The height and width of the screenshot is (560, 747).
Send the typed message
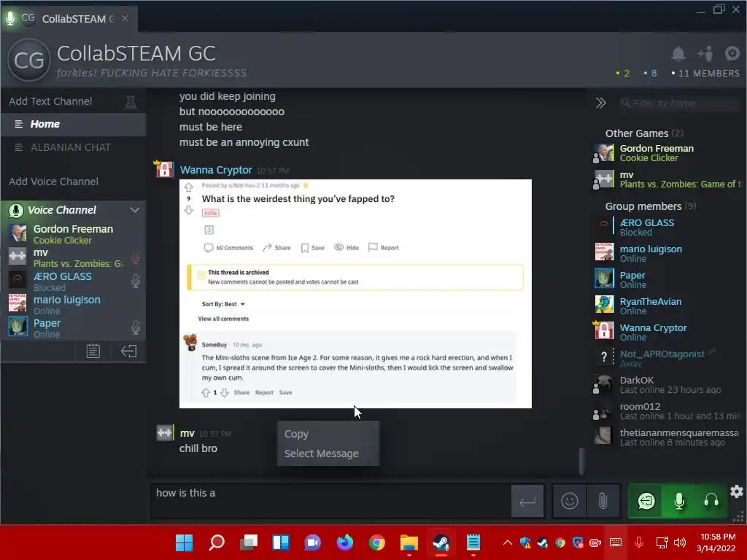click(527, 501)
